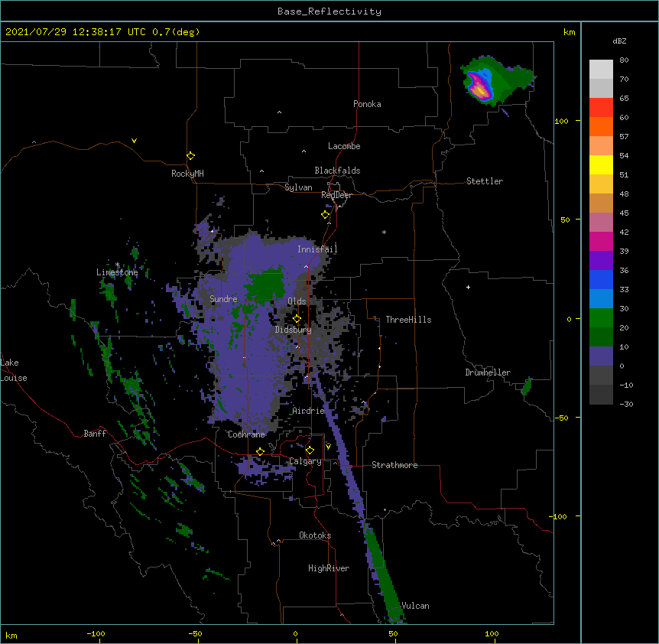Click the 100 tick label on right axis
Image resolution: width=659 pixels, height=644 pixels.
point(561,121)
